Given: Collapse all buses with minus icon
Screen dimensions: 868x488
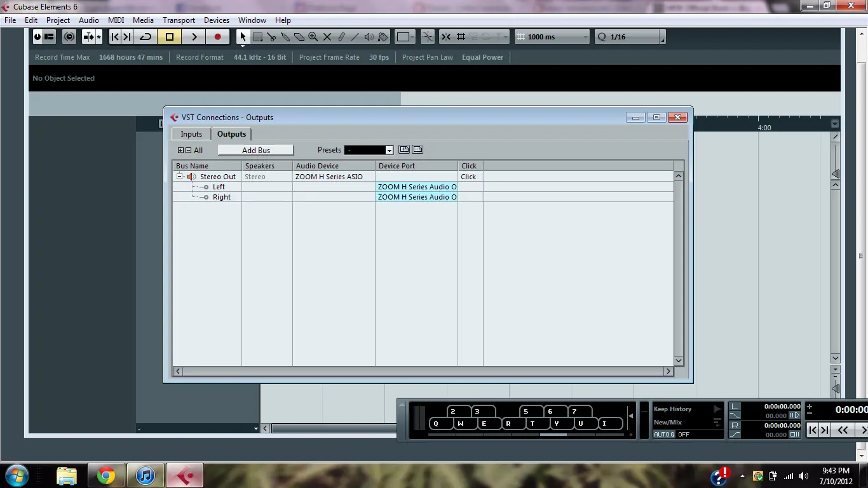Looking at the screenshot, I should pyautogui.click(x=188, y=151).
